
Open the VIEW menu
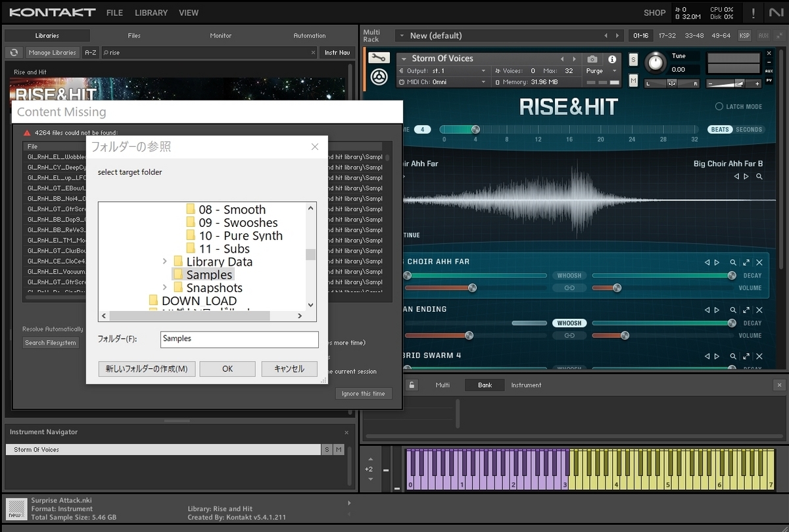click(x=189, y=12)
